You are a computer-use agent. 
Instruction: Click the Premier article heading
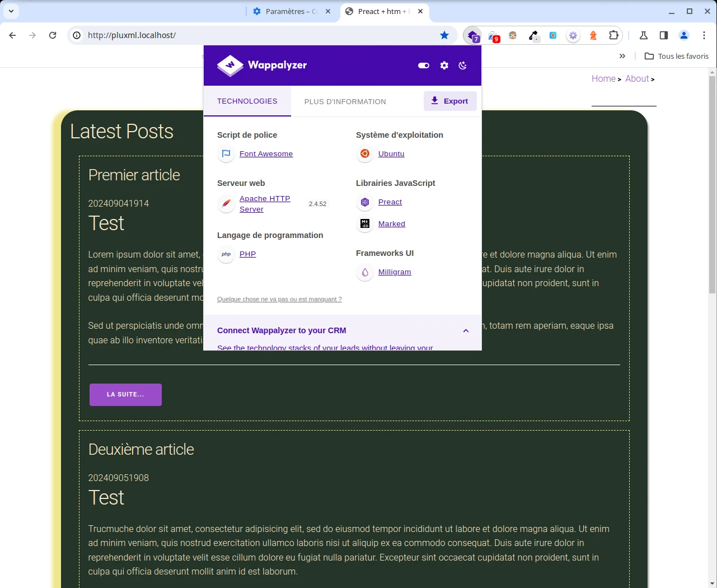tap(134, 175)
